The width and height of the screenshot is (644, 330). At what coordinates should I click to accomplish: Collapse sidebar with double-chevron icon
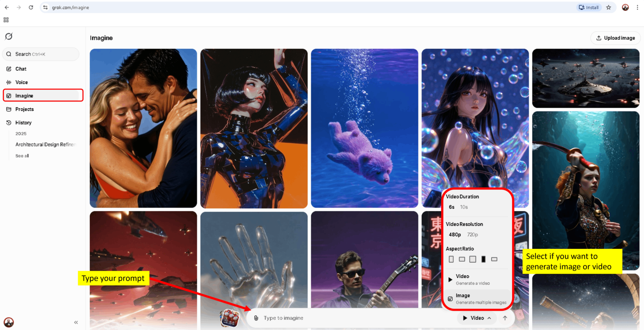(x=76, y=322)
